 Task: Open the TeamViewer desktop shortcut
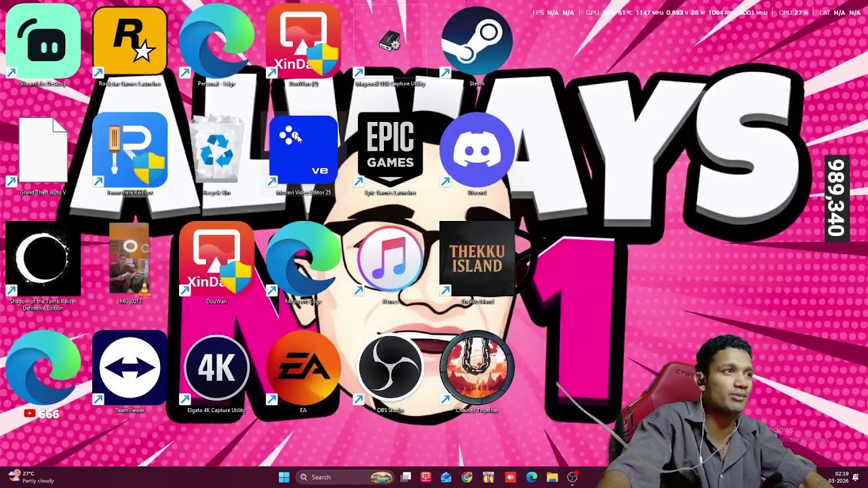pos(130,368)
